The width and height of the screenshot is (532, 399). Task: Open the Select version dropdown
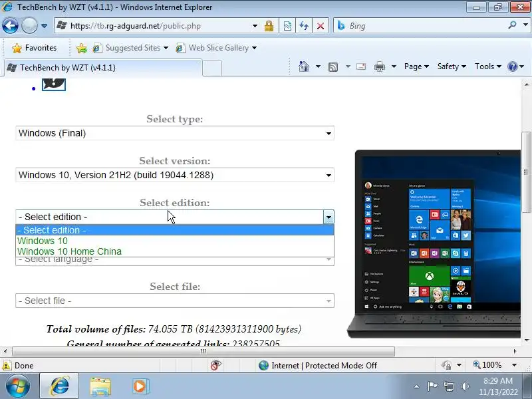[x=175, y=175]
